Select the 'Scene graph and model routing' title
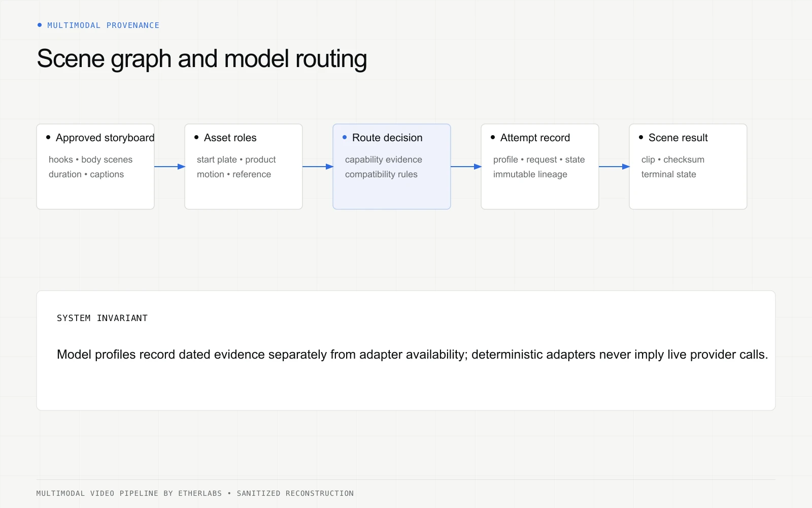812x508 pixels. (202, 59)
